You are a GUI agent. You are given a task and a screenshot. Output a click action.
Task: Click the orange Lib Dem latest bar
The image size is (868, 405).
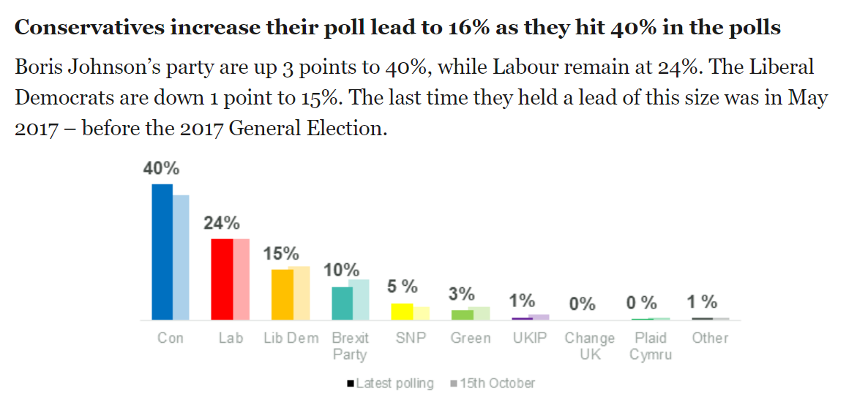282,295
